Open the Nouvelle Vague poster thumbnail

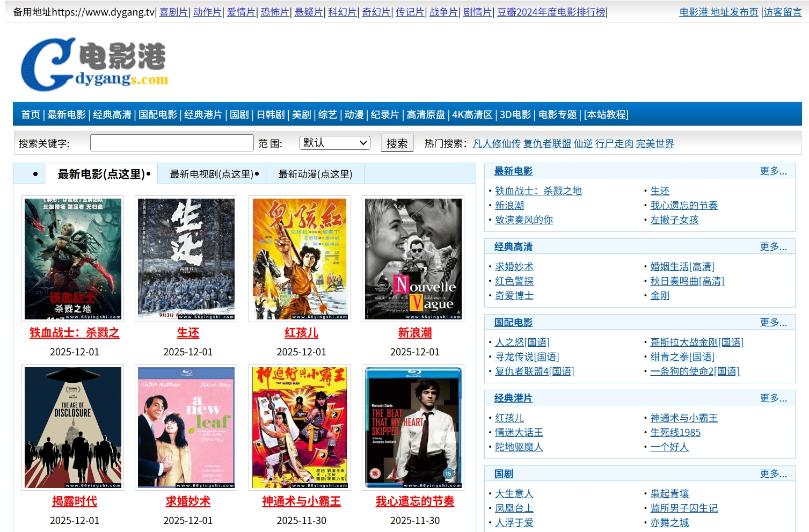click(x=413, y=259)
